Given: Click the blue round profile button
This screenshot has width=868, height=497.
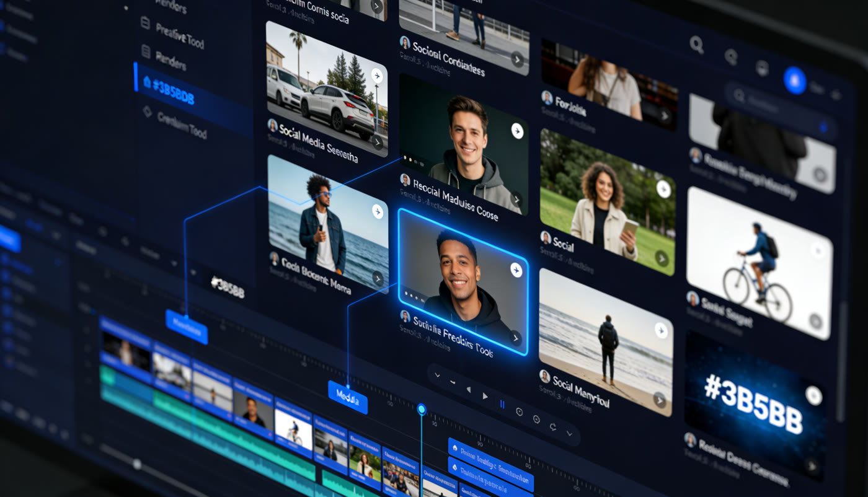Looking at the screenshot, I should coord(795,81).
